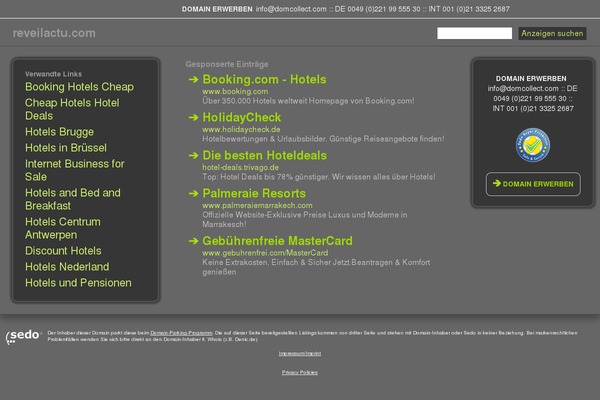Open the reveilactu.com site title link
600x400 pixels.
pos(54,33)
